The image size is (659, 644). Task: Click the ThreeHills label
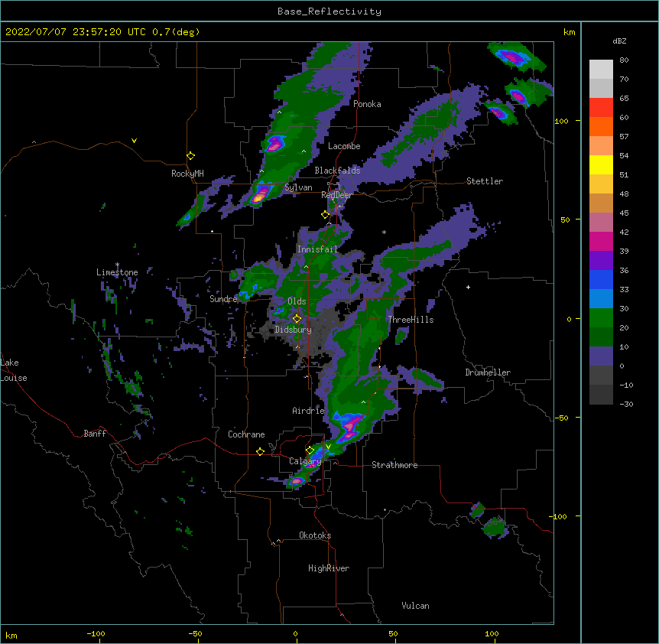[x=411, y=320]
